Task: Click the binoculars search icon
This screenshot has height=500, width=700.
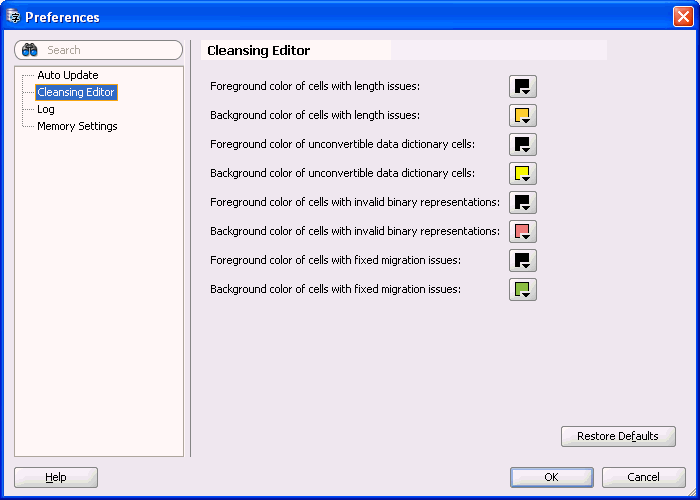Action: click(x=30, y=50)
